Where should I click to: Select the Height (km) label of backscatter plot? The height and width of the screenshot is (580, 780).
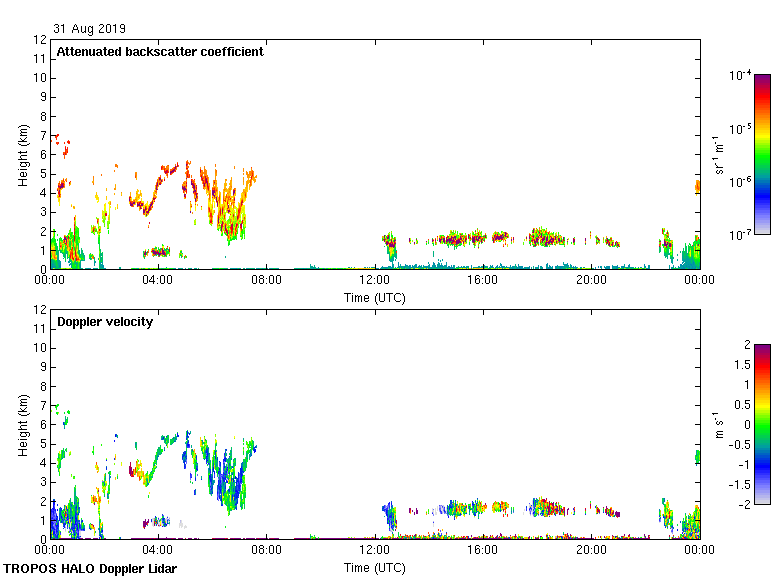22,154
